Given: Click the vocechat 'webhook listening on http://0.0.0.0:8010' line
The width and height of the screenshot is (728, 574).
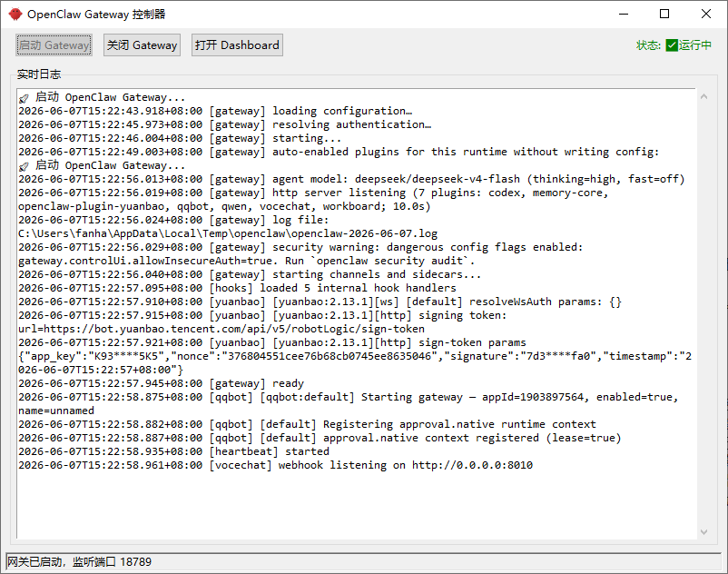Looking at the screenshot, I should coord(275,465).
